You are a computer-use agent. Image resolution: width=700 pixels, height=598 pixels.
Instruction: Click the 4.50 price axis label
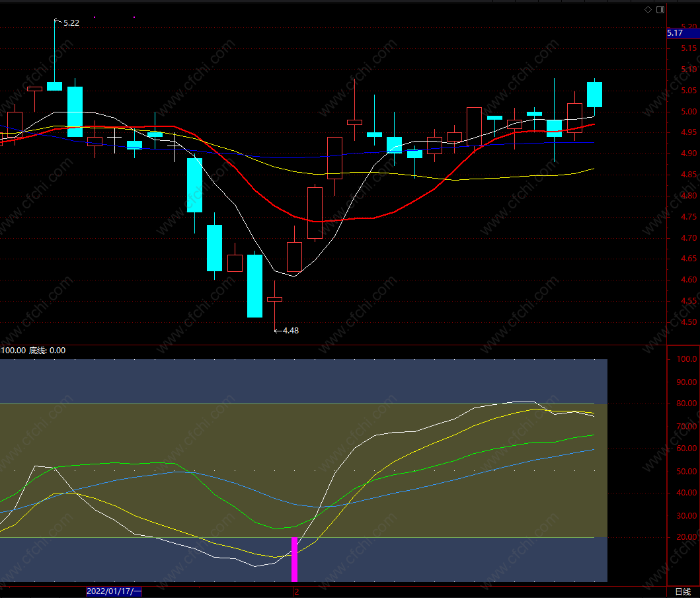pyautogui.click(x=689, y=322)
